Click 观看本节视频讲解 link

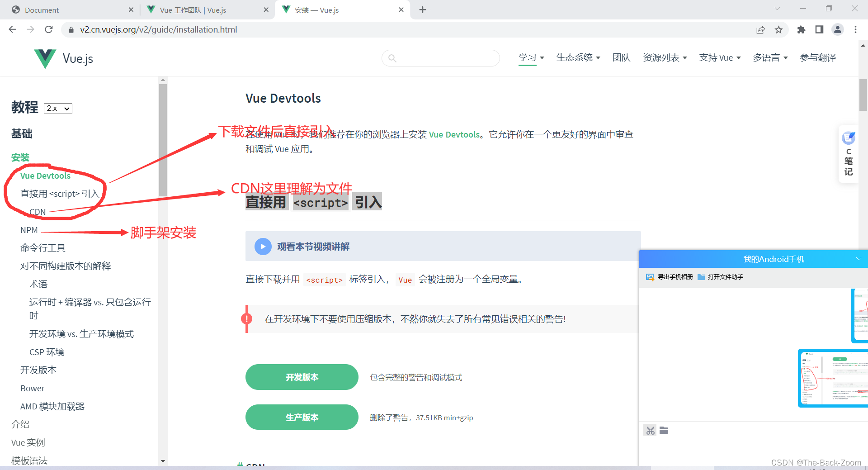(313, 247)
